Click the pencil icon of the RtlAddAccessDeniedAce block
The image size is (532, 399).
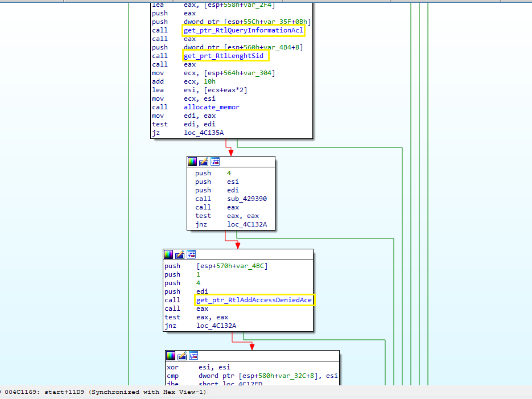pyautogui.click(x=180, y=254)
